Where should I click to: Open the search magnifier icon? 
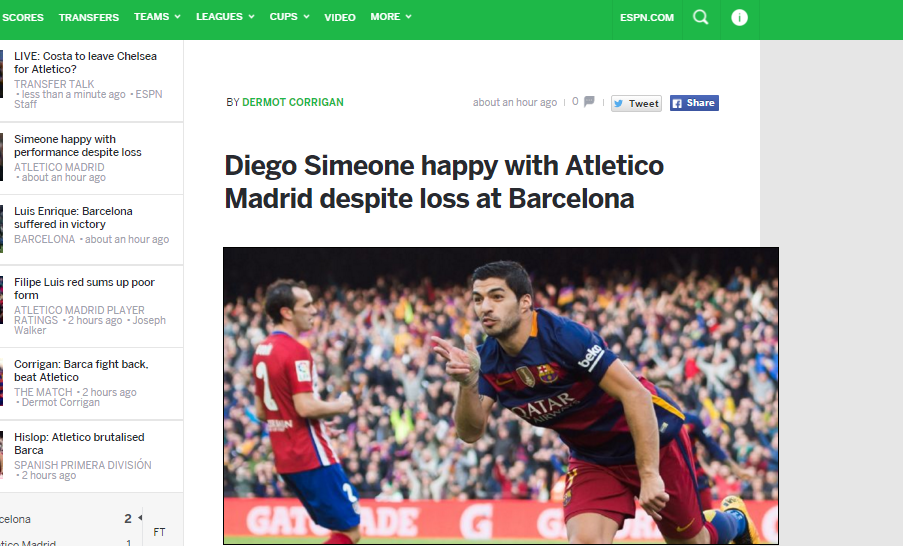click(701, 17)
